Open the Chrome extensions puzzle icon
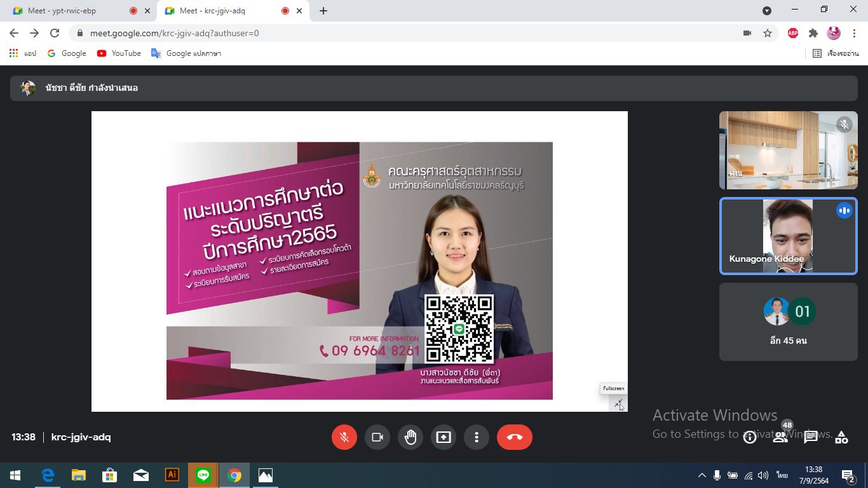The width and height of the screenshot is (868, 488). tap(813, 33)
